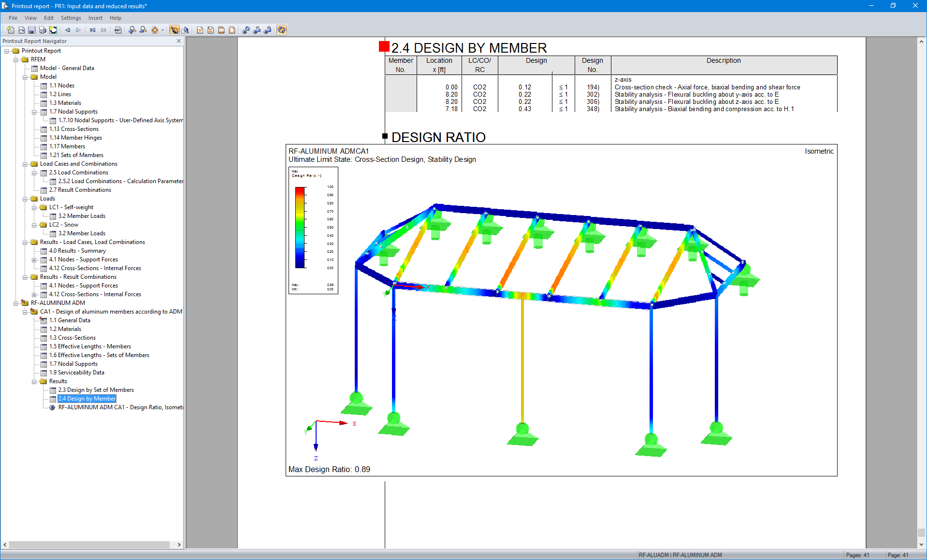Viewport: 927px width, 560px height.
Task: Click the orange fit-to-page zoom icon
Action: click(155, 30)
